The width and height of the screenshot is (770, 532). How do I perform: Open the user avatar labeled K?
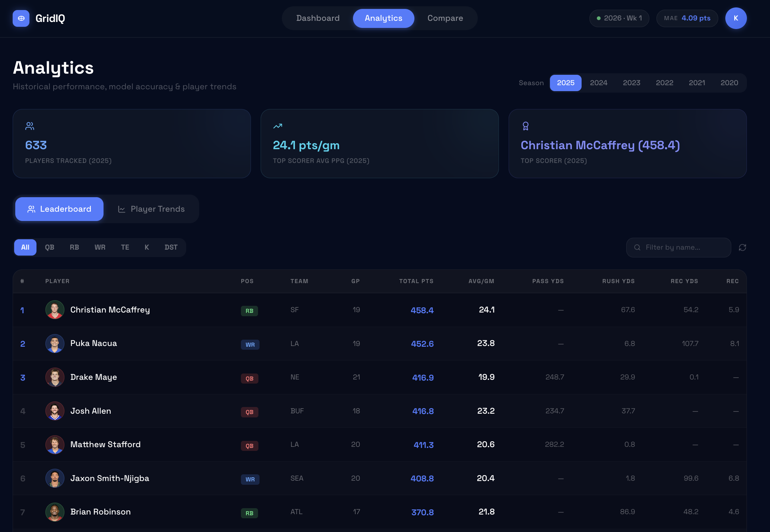point(736,18)
